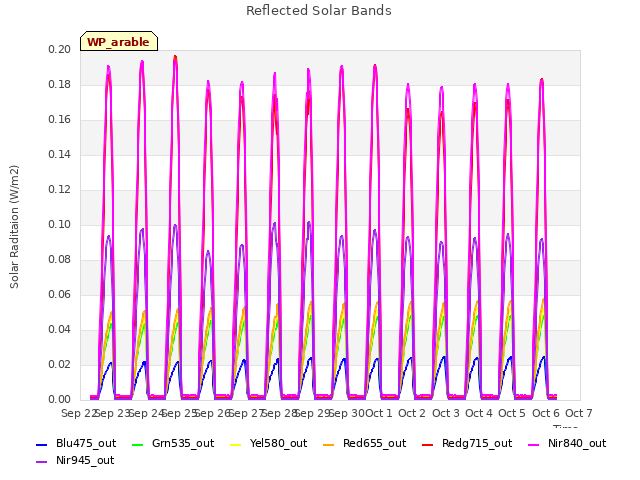Click the Sep 22 x-axis date label
Image resolution: width=640 pixels, height=480 pixels.
[78, 413]
